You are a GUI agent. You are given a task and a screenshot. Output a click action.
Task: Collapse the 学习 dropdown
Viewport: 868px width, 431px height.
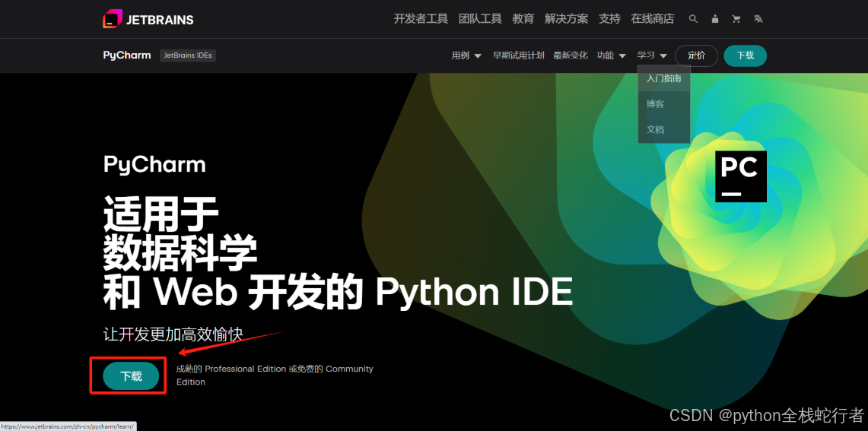pos(652,55)
